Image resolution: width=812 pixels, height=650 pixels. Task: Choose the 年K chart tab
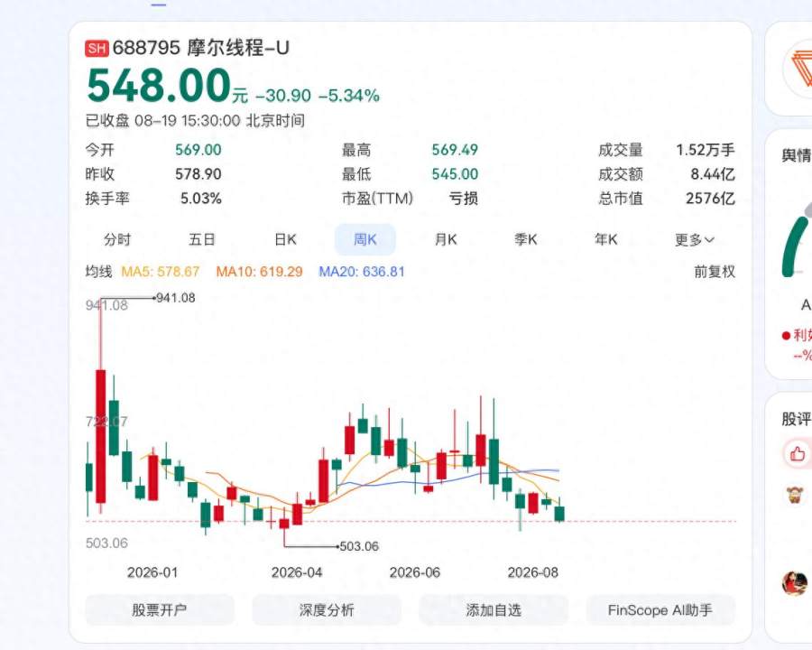606,239
